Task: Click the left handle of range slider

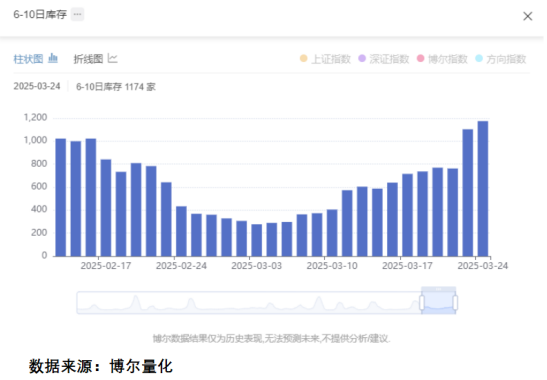Action: point(422,303)
